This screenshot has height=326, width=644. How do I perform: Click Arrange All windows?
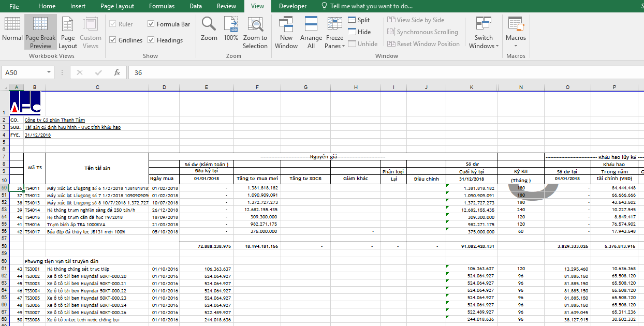pyautogui.click(x=311, y=32)
